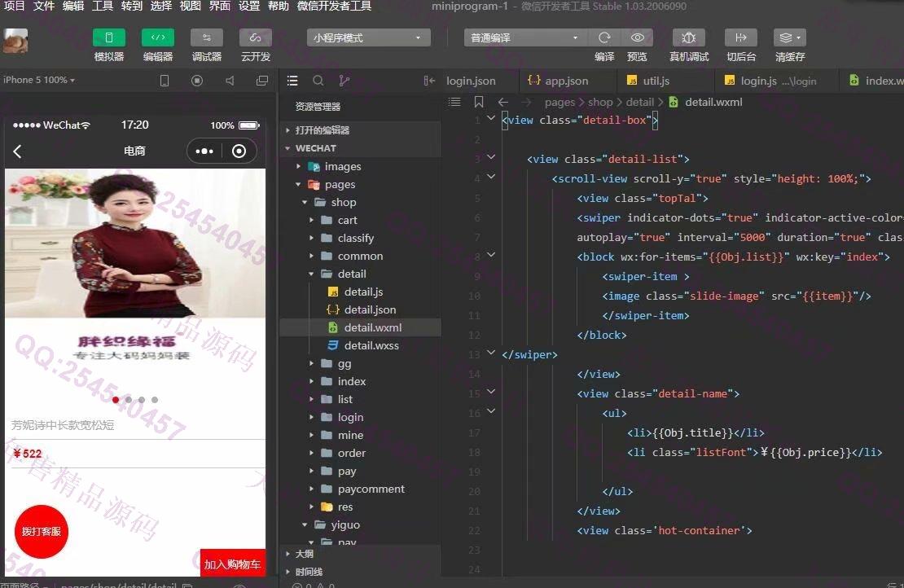Click the switch to background icon
The image size is (904, 588).
(x=740, y=38)
